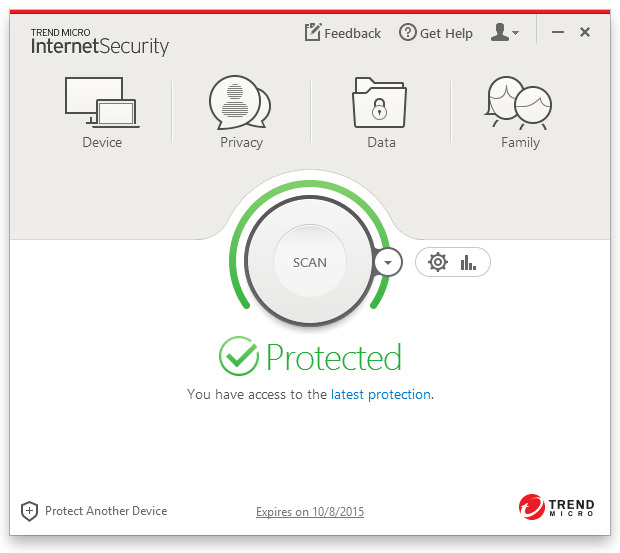View security reports bar chart icon
The height and width of the screenshot is (553, 620).
[468, 262]
